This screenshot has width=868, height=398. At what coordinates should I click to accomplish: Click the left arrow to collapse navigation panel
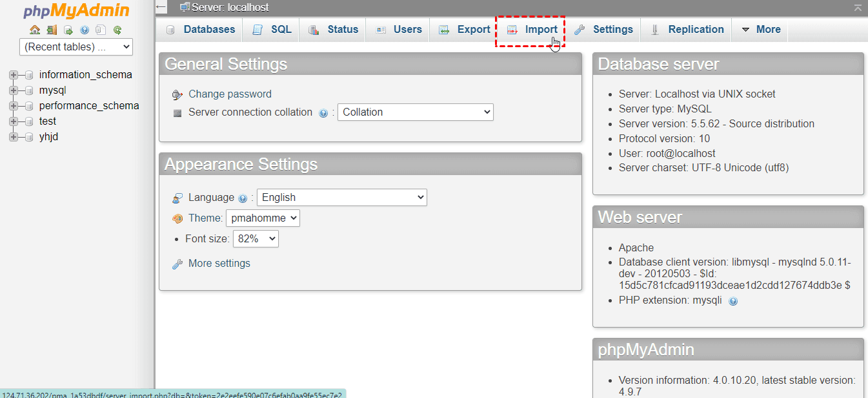tap(161, 7)
